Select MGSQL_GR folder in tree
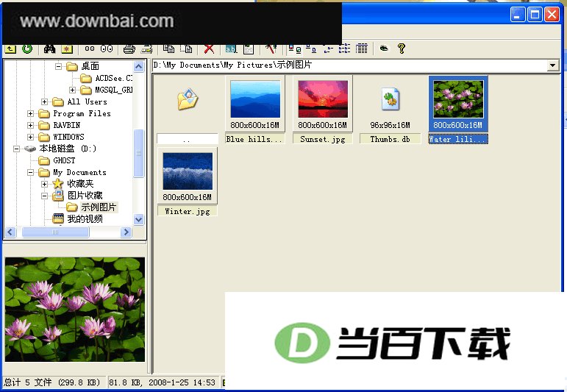Image resolution: width=567 pixels, height=392 pixels. pyautogui.click(x=113, y=90)
